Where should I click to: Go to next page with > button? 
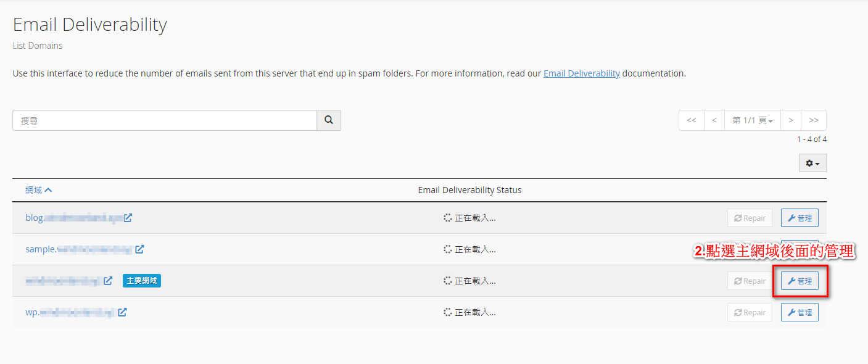point(790,120)
